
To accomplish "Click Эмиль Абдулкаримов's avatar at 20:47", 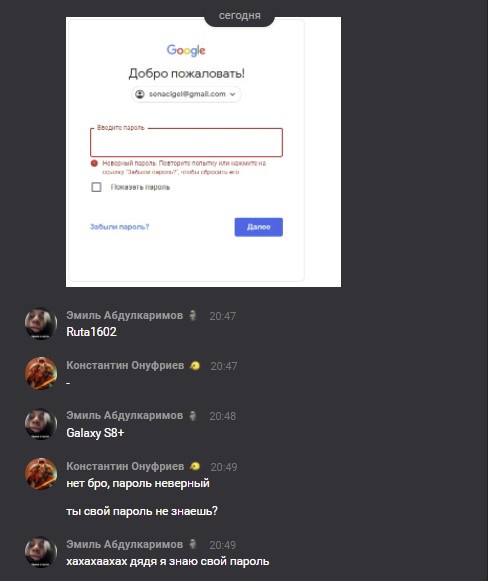I will click(41, 323).
